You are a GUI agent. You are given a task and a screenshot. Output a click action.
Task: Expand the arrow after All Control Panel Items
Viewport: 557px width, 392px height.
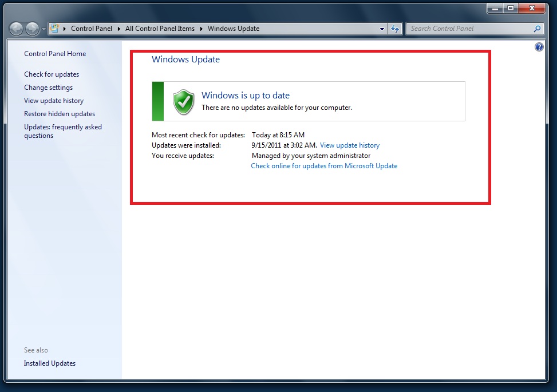[x=201, y=29]
